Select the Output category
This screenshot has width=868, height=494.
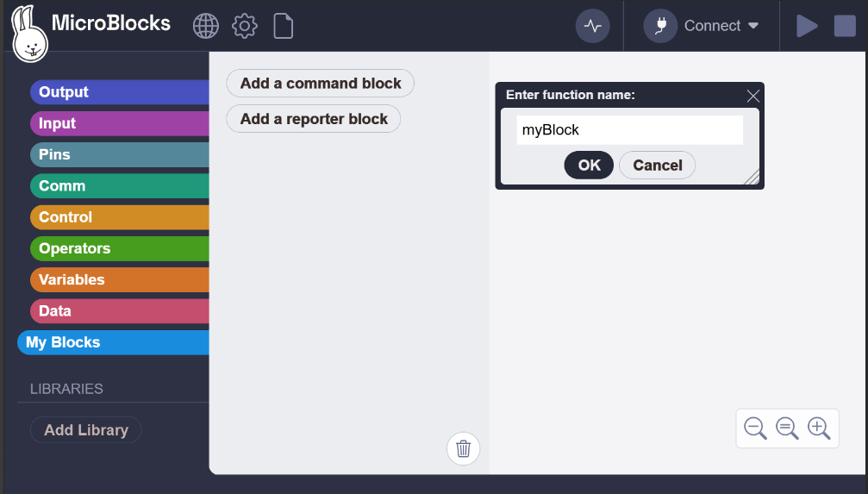click(120, 92)
